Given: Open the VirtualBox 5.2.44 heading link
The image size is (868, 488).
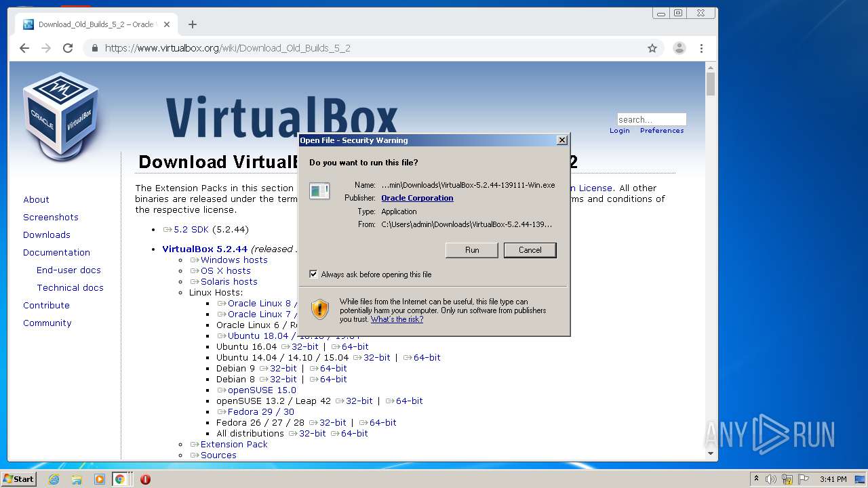Looking at the screenshot, I should point(205,249).
